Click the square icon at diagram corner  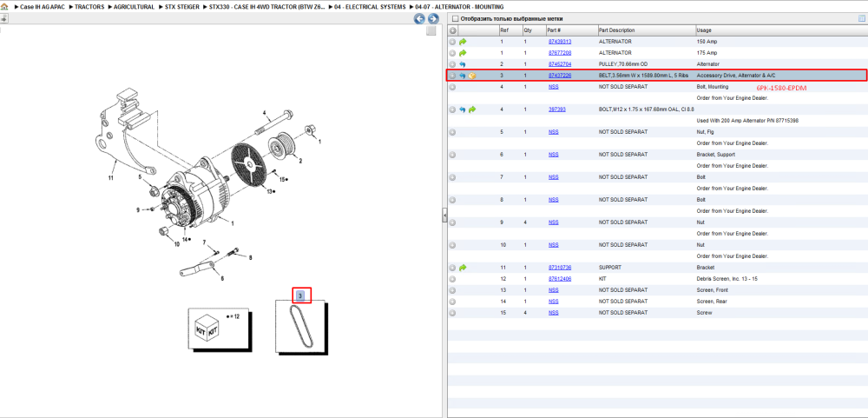click(431, 31)
